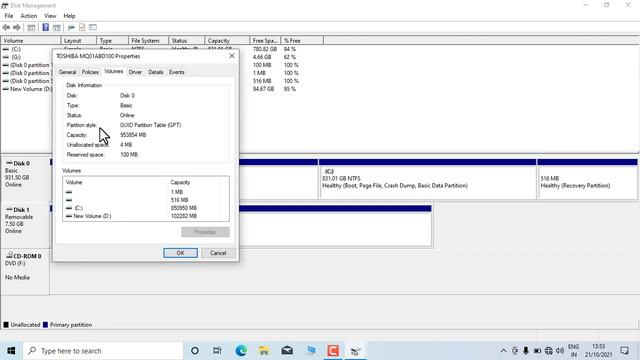This screenshot has height=360, width=640.
Task: Click the CD-ROM 0 disc icon
Action: click(x=9, y=255)
